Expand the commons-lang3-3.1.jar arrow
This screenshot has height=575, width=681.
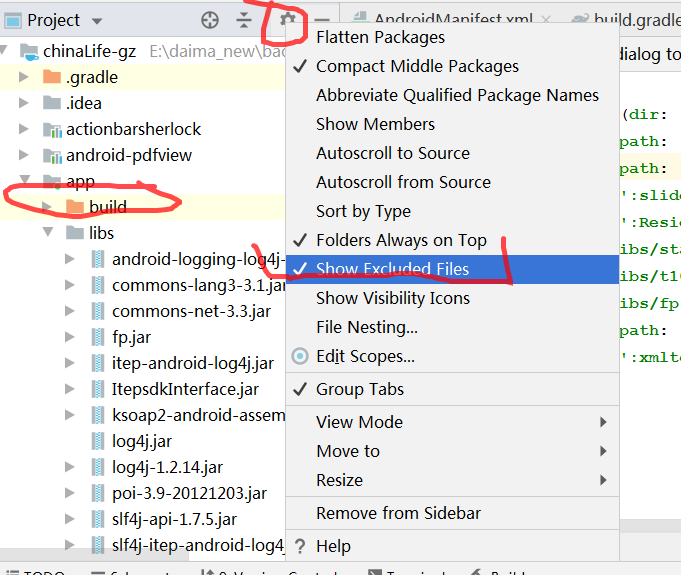[x=69, y=285]
